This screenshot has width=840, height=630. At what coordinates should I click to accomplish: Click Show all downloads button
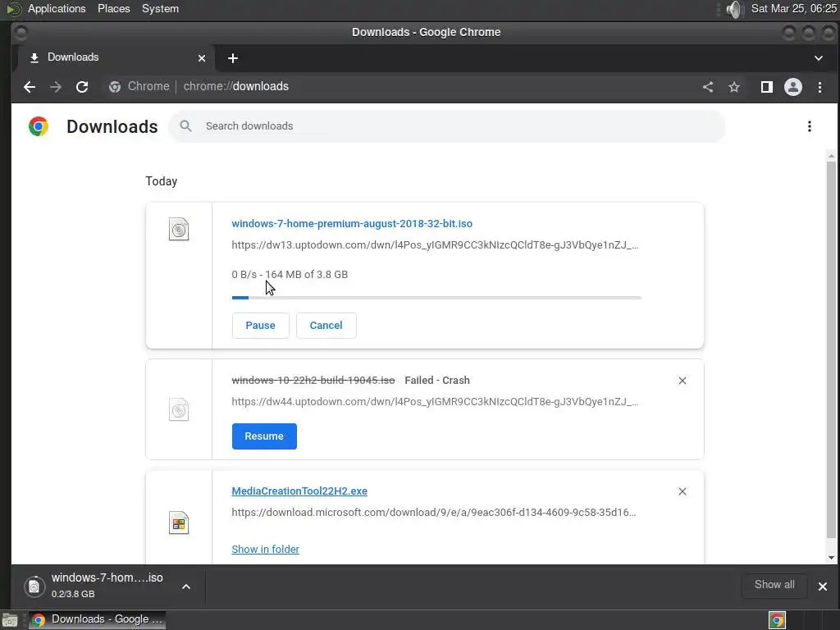[774, 585]
